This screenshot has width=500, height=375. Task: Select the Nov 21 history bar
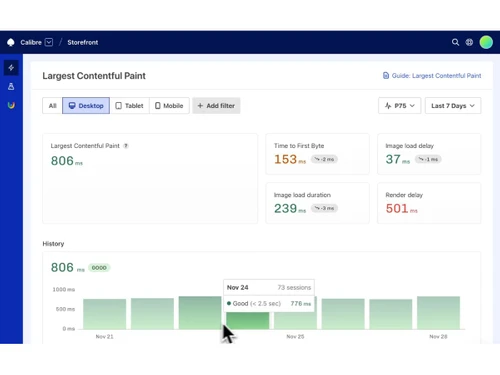[x=105, y=314]
